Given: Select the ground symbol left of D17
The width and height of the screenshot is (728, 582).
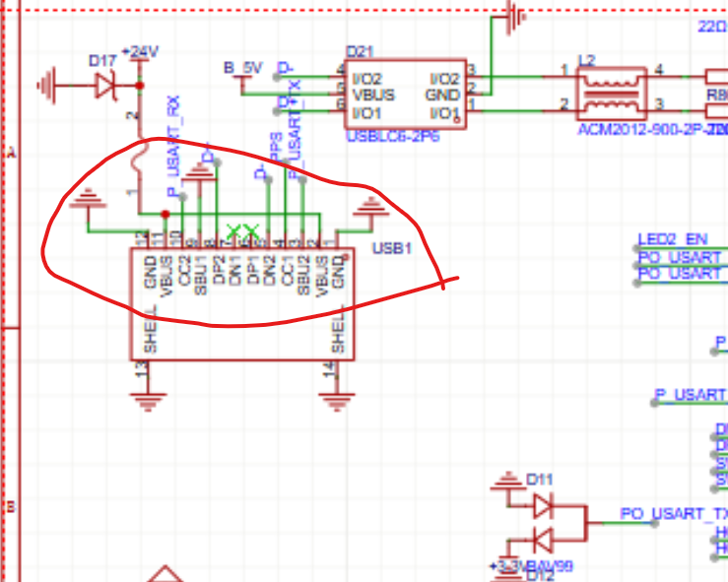Looking at the screenshot, I should (50, 87).
